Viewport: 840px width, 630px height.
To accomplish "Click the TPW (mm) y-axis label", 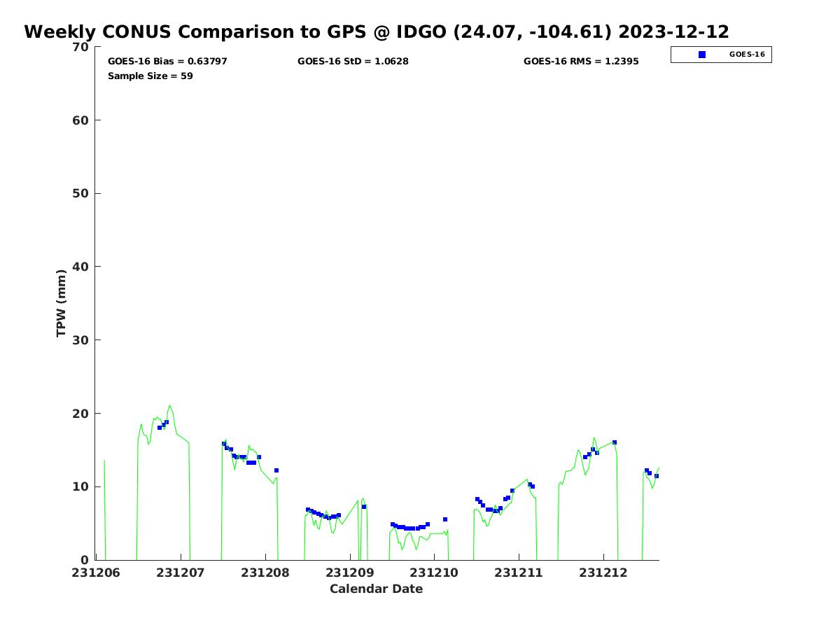I will pyautogui.click(x=62, y=303).
